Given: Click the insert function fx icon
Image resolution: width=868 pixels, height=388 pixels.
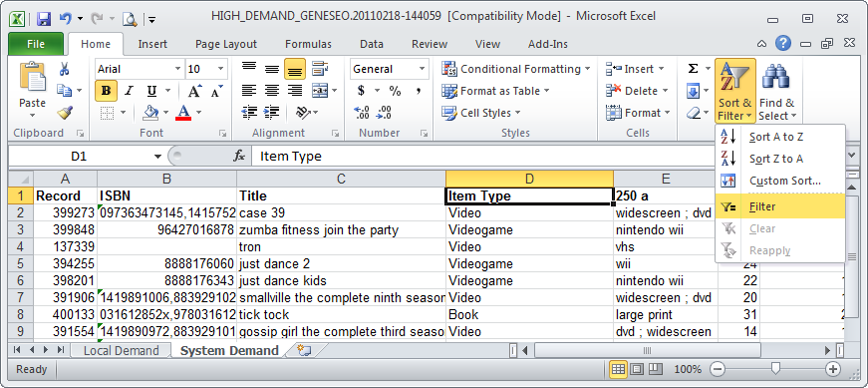Looking at the screenshot, I should (239, 157).
